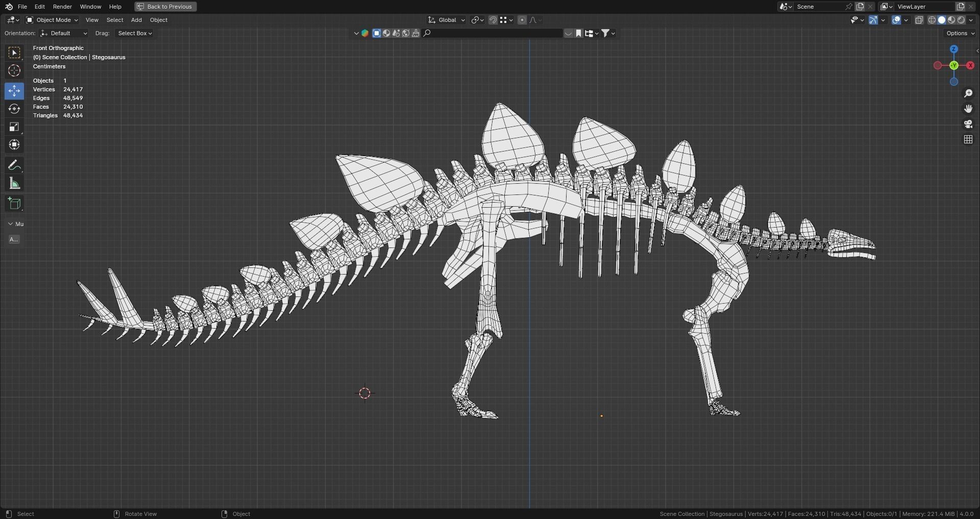This screenshot has width=980, height=519.
Task: Activate the combined Transform tool
Action: point(14,145)
